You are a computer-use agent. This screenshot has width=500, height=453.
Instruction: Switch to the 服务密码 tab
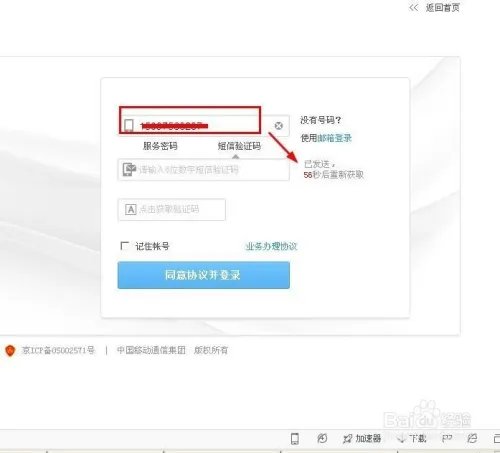[x=160, y=146]
